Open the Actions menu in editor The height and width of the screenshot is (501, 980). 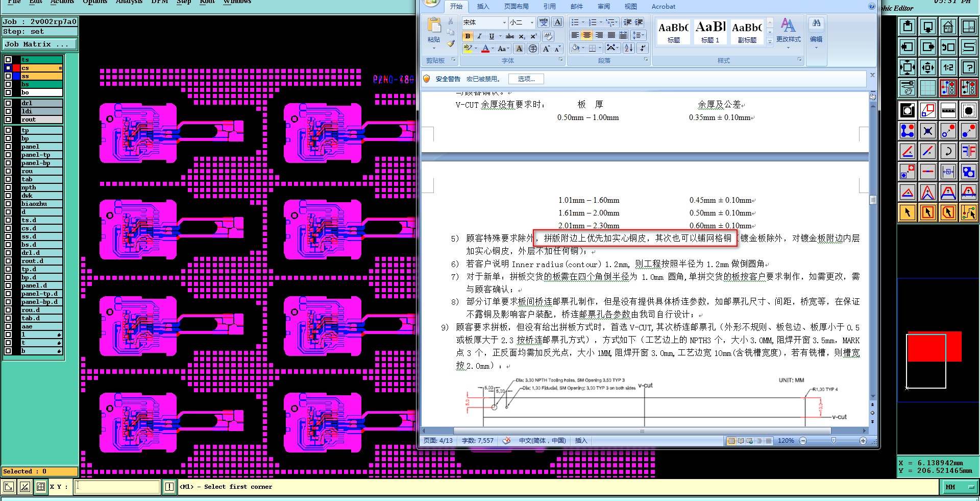click(x=62, y=2)
